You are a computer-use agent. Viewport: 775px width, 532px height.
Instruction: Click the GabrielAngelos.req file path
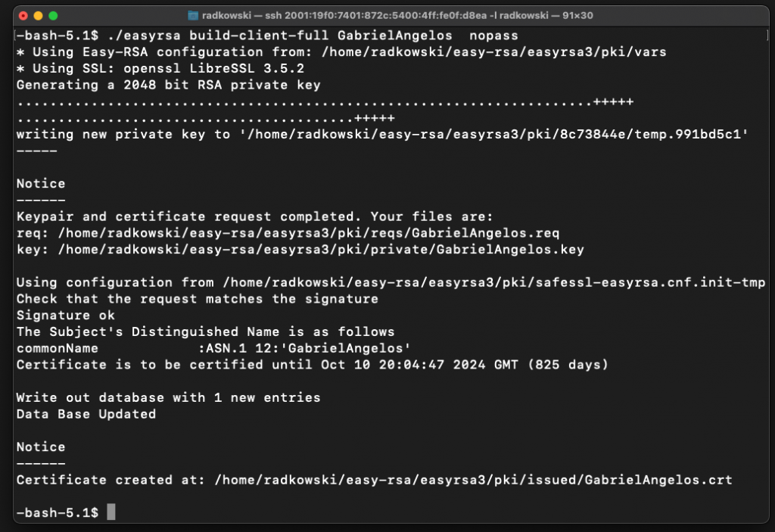pos(309,233)
